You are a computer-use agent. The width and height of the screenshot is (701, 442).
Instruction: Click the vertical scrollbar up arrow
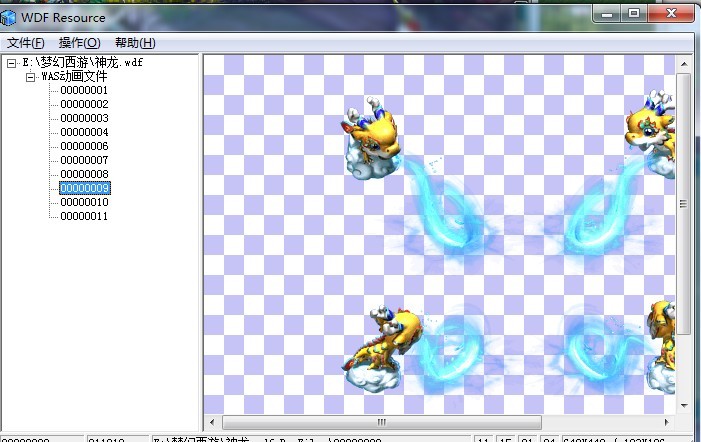pos(684,64)
